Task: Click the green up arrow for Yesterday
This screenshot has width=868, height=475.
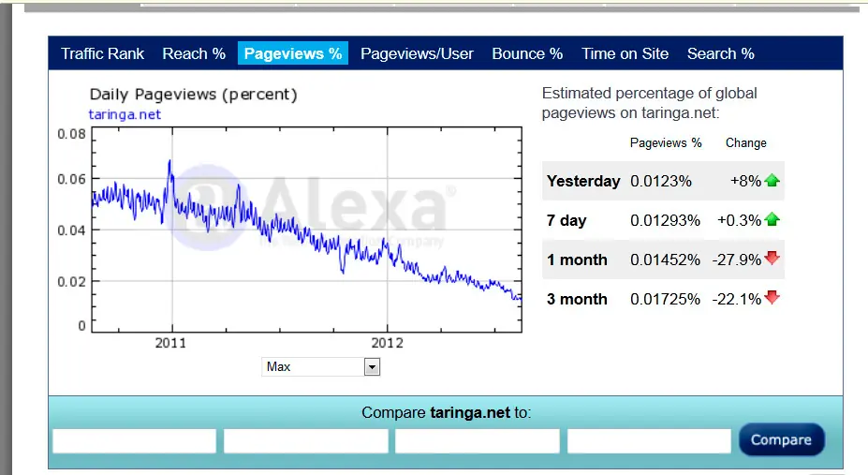Action: pos(772,181)
